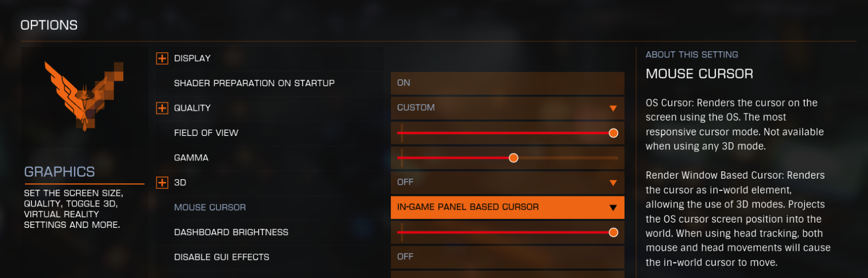
Task: Click the Dashboard Brightness slider handle
Action: point(614,233)
